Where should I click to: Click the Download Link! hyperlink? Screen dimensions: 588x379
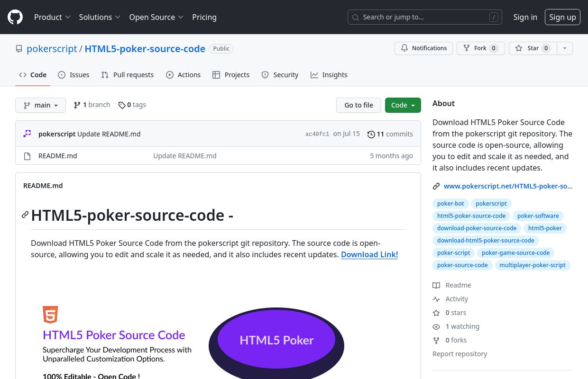pyautogui.click(x=369, y=254)
